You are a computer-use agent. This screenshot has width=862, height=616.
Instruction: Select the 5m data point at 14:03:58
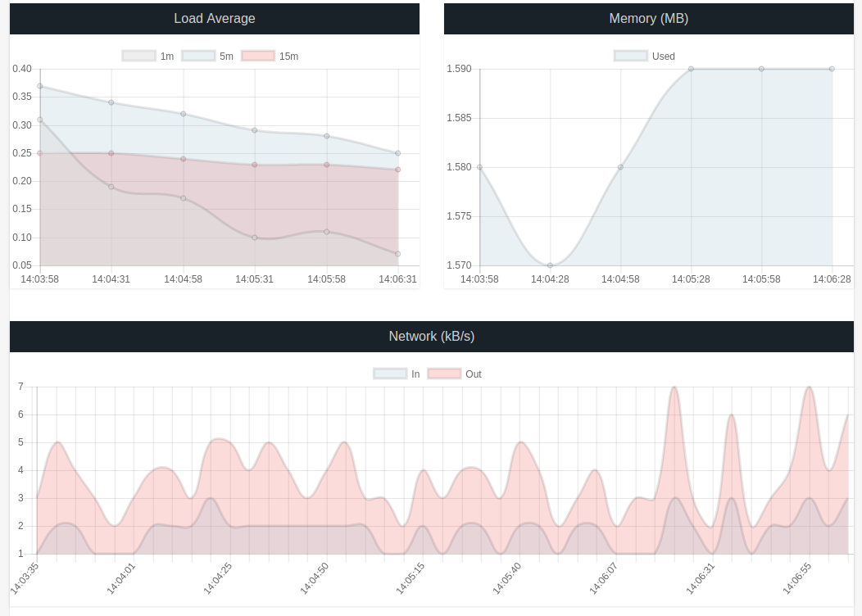[39, 86]
